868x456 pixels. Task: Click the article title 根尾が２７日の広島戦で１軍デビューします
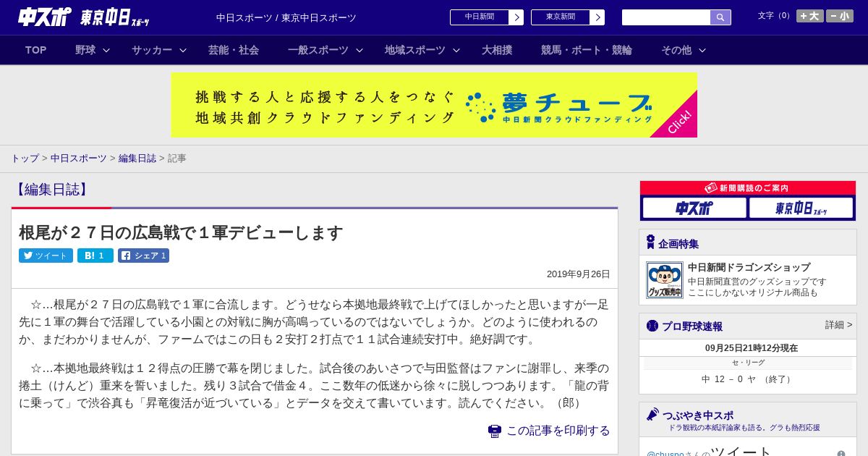pyautogui.click(x=181, y=233)
